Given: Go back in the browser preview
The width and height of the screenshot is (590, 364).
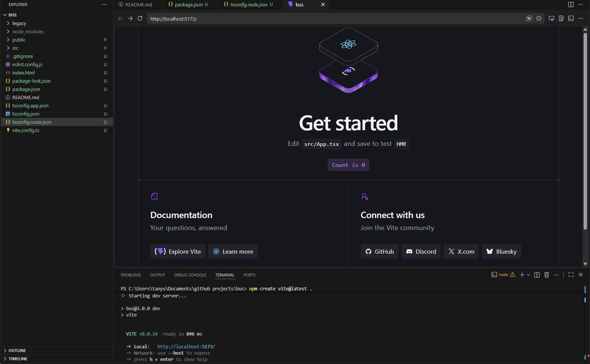Looking at the screenshot, I should pyautogui.click(x=121, y=18).
